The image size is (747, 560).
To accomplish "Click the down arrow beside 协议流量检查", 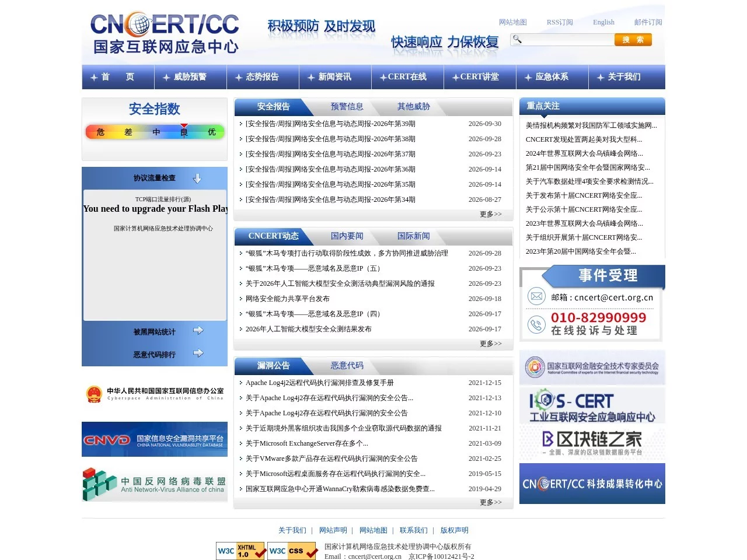I will coord(197,178).
